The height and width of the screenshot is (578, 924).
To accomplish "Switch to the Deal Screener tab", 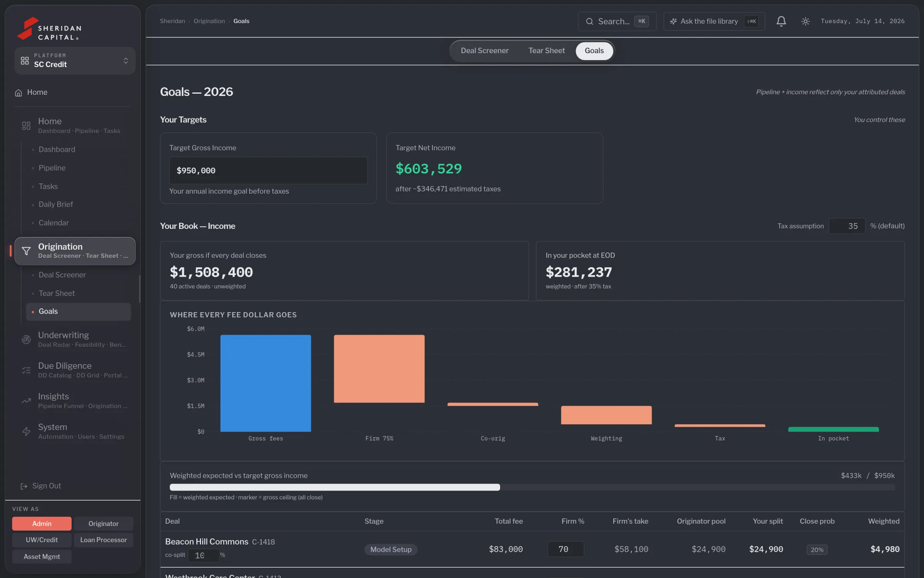I will click(x=484, y=50).
